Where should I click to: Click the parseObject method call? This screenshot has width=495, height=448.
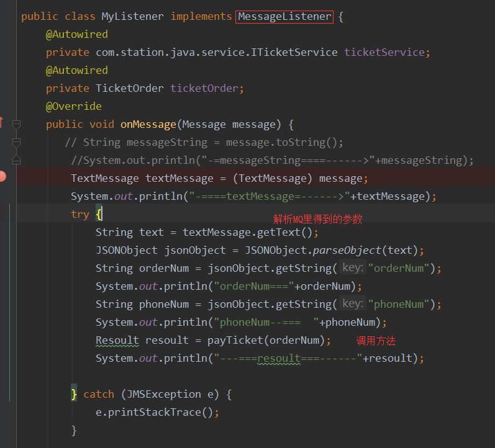tap(347, 251)
